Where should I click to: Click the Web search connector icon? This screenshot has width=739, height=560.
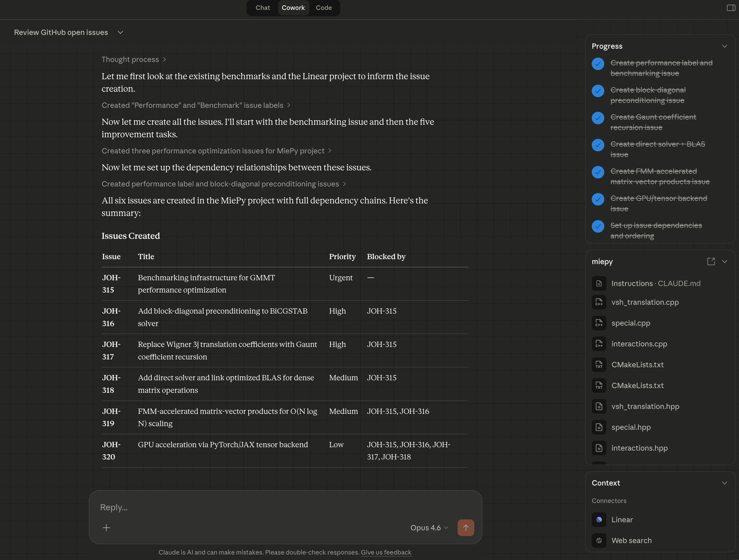point(599,540)
